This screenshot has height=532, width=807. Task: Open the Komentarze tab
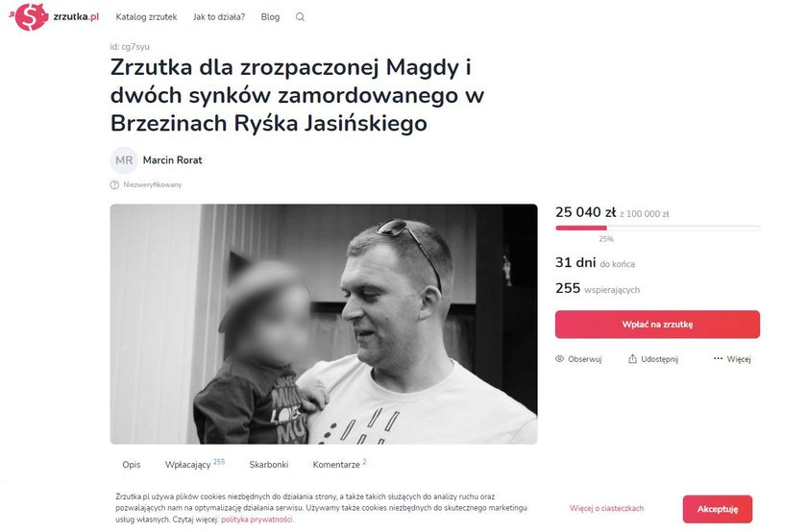point(339,464)
